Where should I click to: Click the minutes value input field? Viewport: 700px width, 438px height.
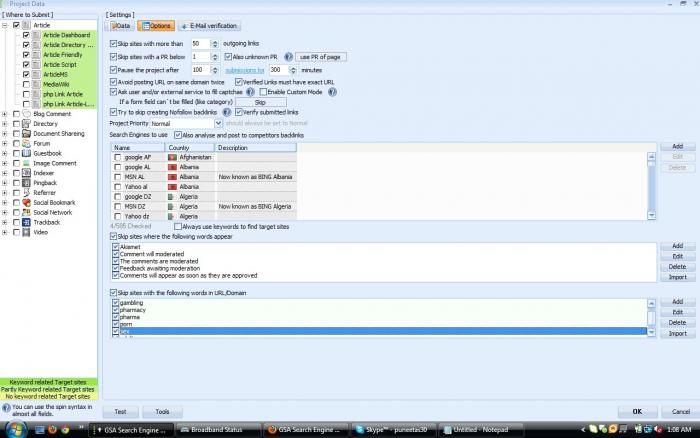point(279,70)
